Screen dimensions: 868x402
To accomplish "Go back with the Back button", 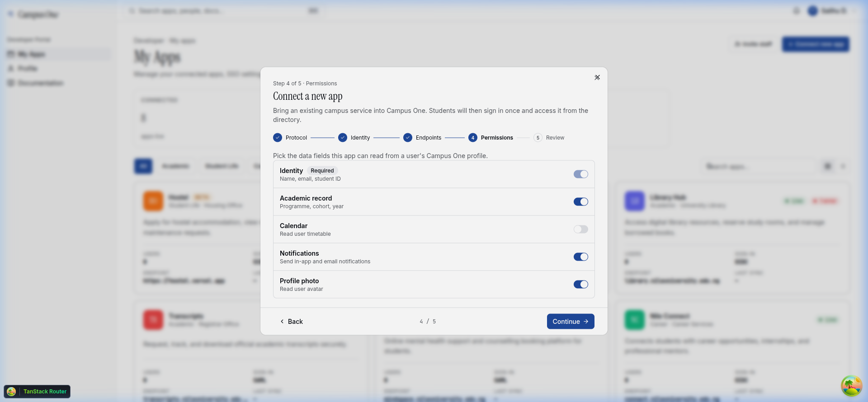I will click(292, 322).
